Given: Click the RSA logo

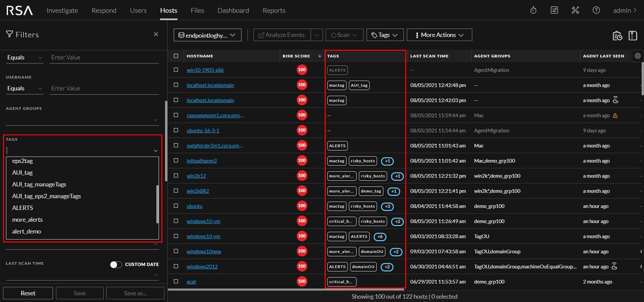Looking at the screenshot, I should coord(19,10).
